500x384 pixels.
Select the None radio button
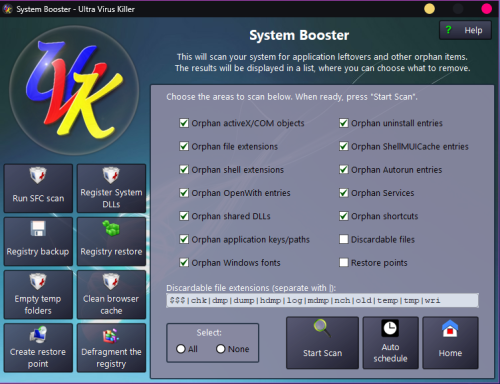tap(221, 349)
